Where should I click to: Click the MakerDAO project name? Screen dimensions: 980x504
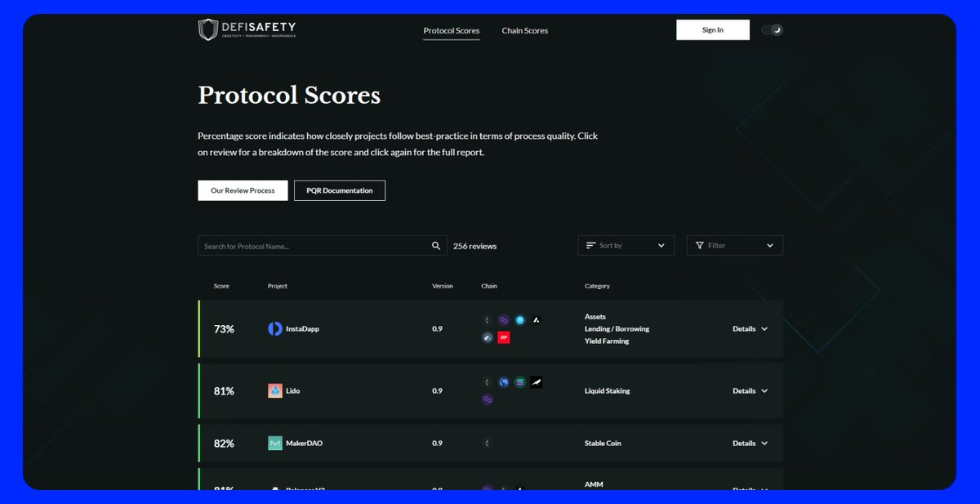tap(305, 444)
